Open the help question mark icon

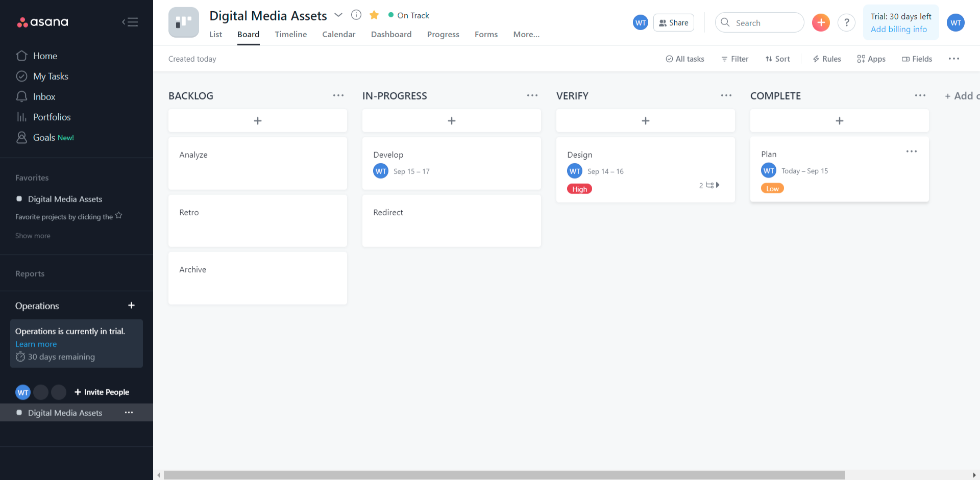[x=846, y=22]
